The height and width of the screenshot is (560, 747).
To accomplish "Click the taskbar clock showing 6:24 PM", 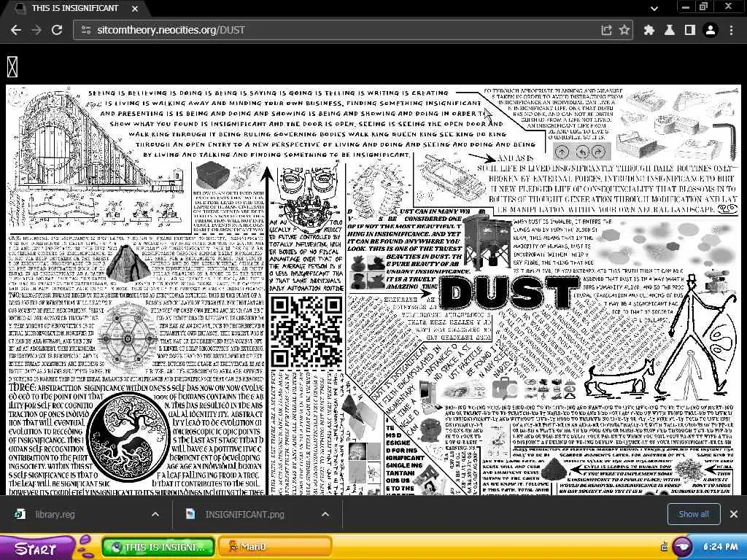I will tap(721, 547).
